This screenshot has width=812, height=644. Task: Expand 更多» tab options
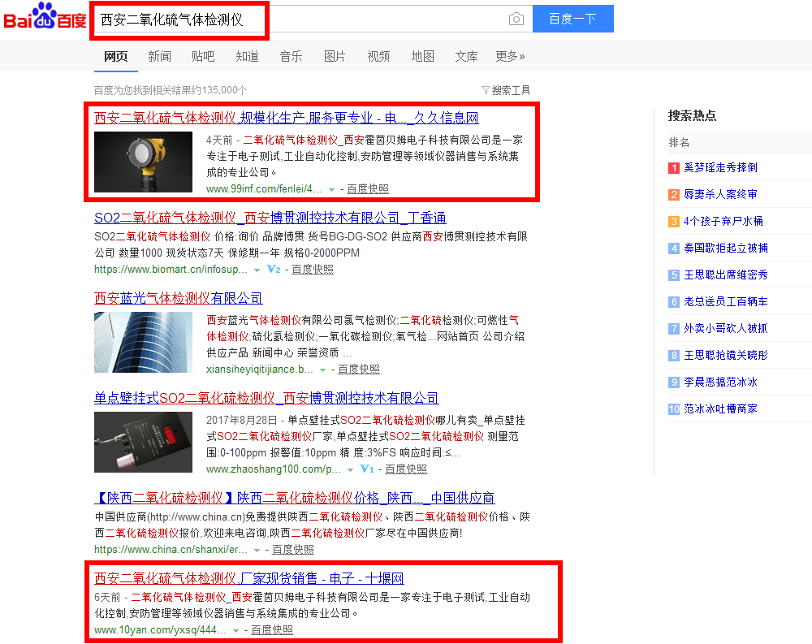(510, 56)
